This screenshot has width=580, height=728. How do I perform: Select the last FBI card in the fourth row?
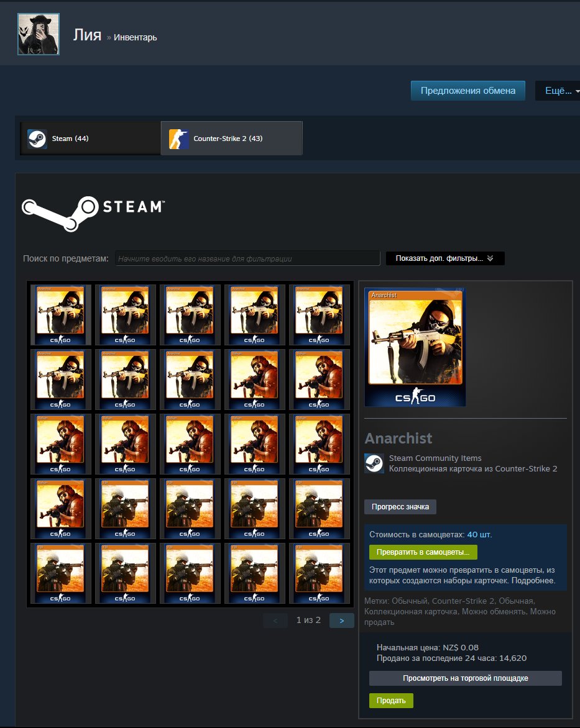click(x=319, y=508)
